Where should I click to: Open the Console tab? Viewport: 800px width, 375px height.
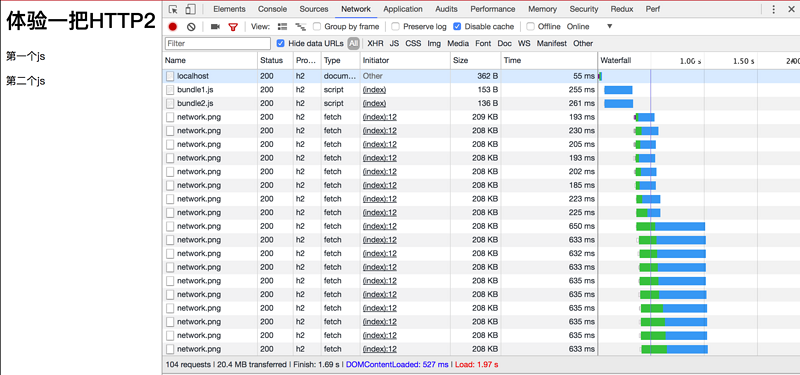(272, 9)
